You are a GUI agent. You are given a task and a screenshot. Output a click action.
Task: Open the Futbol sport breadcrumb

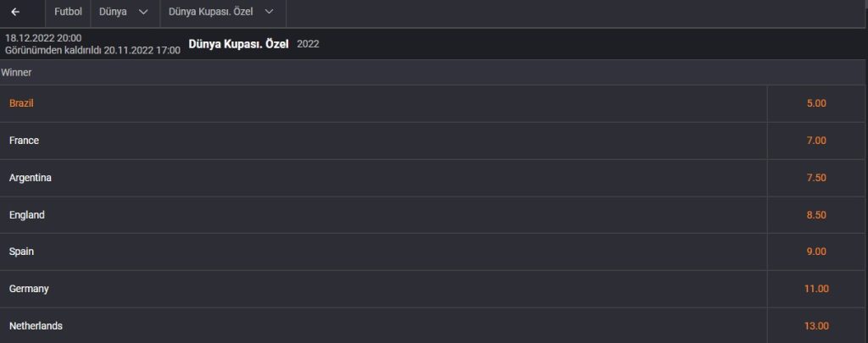68,12
